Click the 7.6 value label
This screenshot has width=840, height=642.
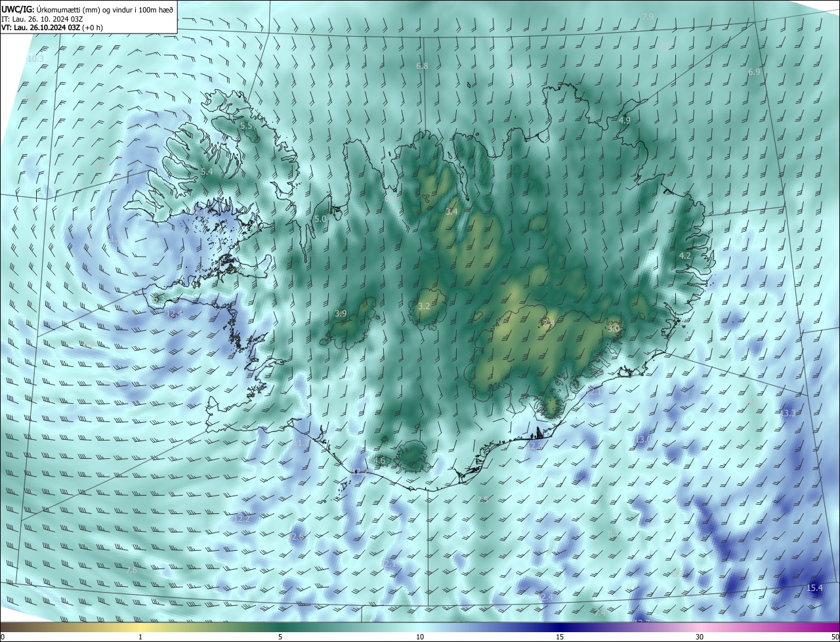click(x=131, y=570)
